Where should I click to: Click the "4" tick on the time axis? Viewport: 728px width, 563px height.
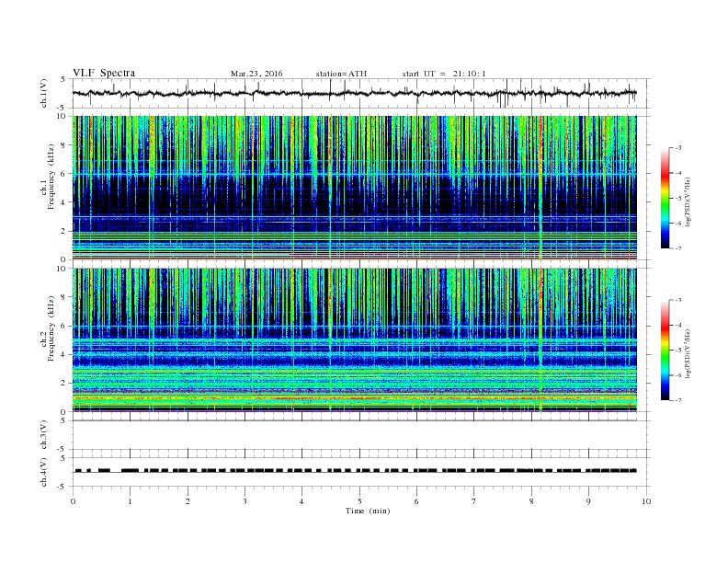[x=301, y=501]
